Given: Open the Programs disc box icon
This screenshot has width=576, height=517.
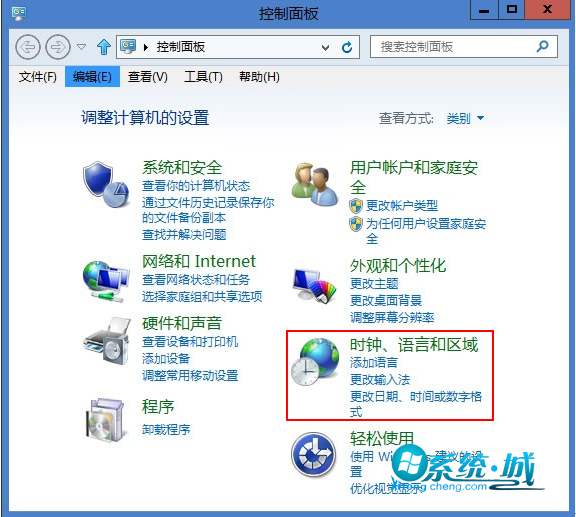Looking at the screenshot, I should 105,420.
